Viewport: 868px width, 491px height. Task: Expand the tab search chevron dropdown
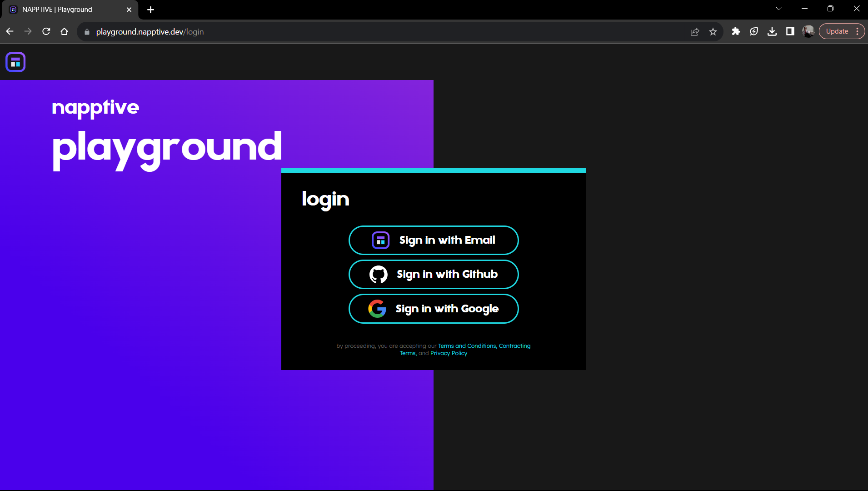[x=778, y=9]
